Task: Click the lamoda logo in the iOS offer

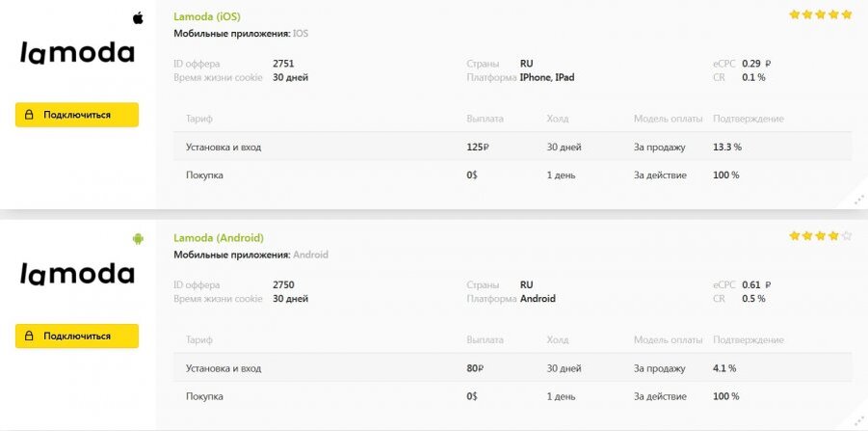Action: (x=77, y=54)
